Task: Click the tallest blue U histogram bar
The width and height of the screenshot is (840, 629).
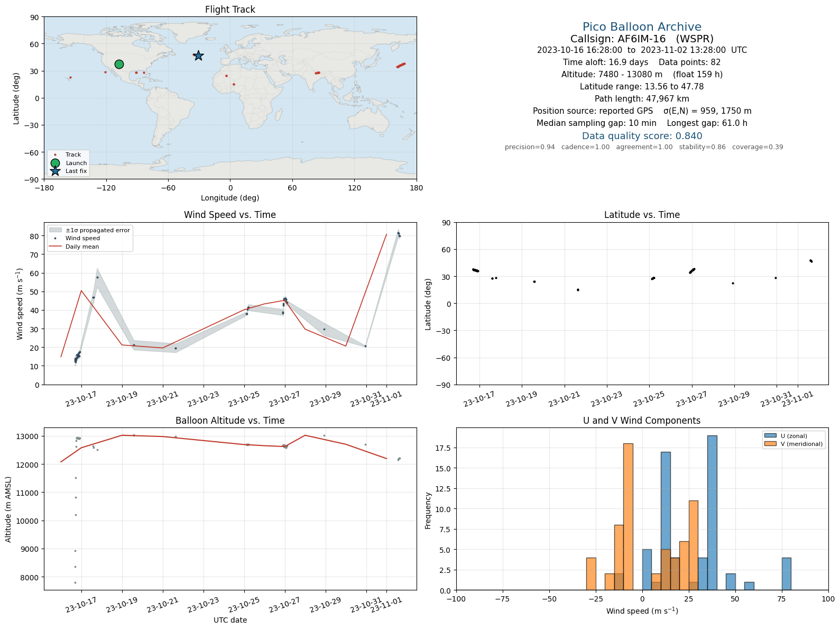Action: tap(712, 513)
